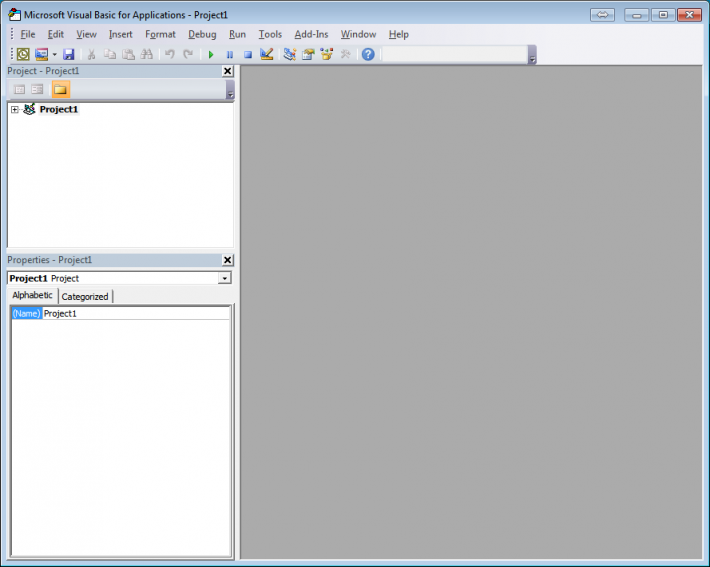Click the Save project icon

click(x=69, y=54)
